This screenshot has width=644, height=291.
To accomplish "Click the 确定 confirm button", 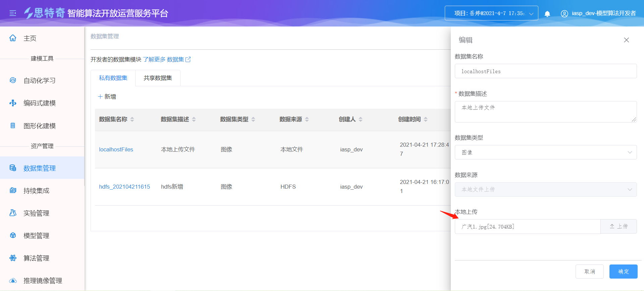I will (x=623, y=272).
